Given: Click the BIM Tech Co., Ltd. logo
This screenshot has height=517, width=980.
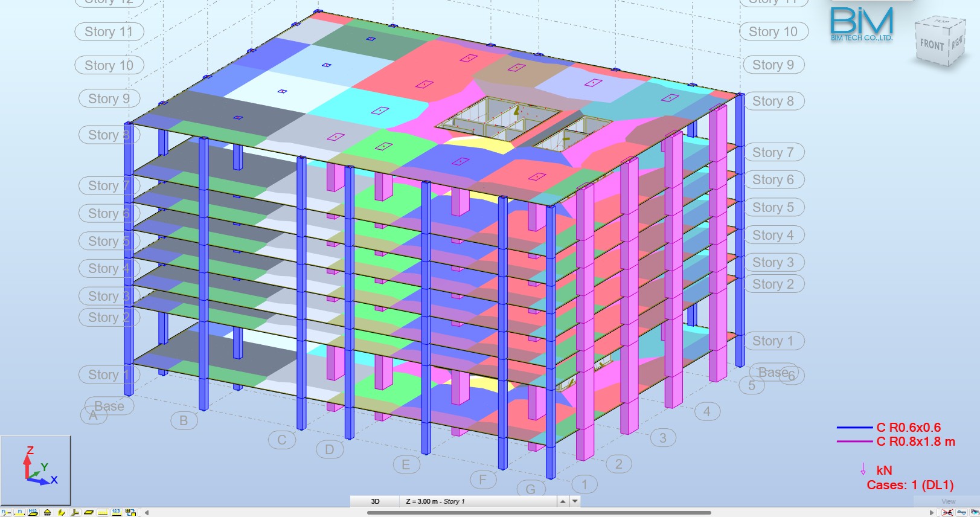Looking at the screenshot, I should click(862, 24).
